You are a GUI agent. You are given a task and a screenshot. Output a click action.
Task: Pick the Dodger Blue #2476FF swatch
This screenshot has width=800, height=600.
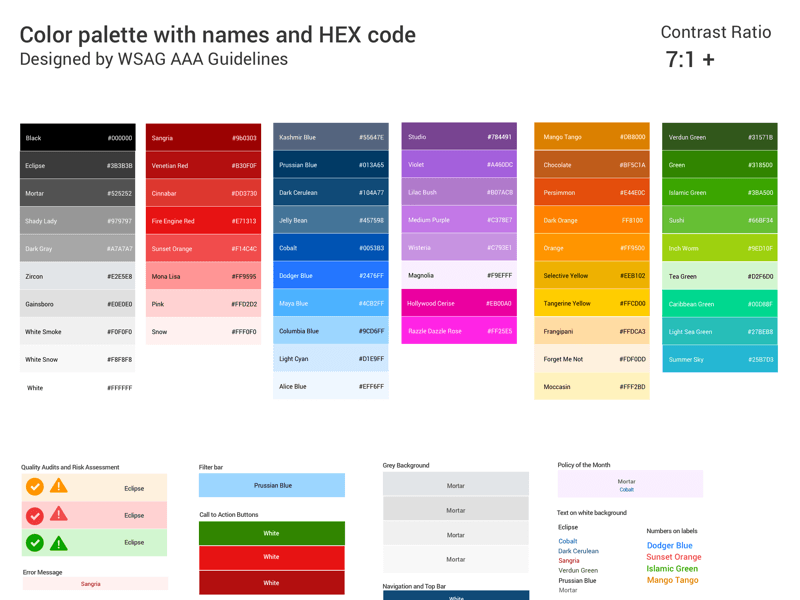[x=331, y=275]
